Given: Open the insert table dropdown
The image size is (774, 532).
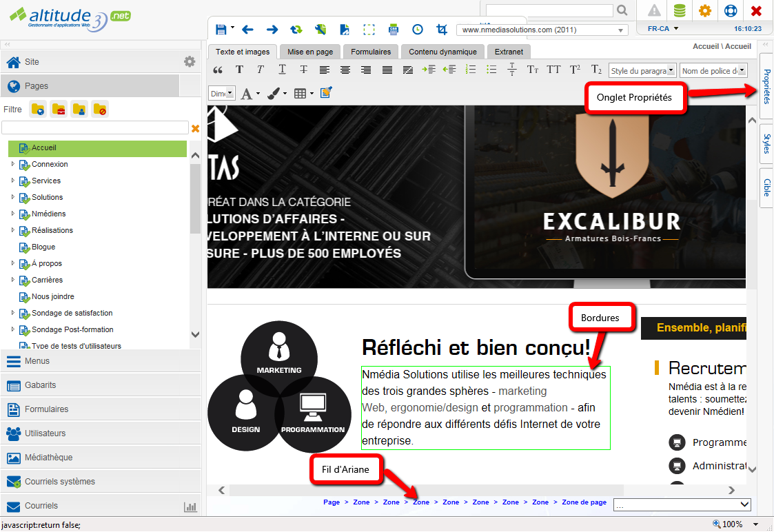Looking at the screenshot, I should click(303, 93).
